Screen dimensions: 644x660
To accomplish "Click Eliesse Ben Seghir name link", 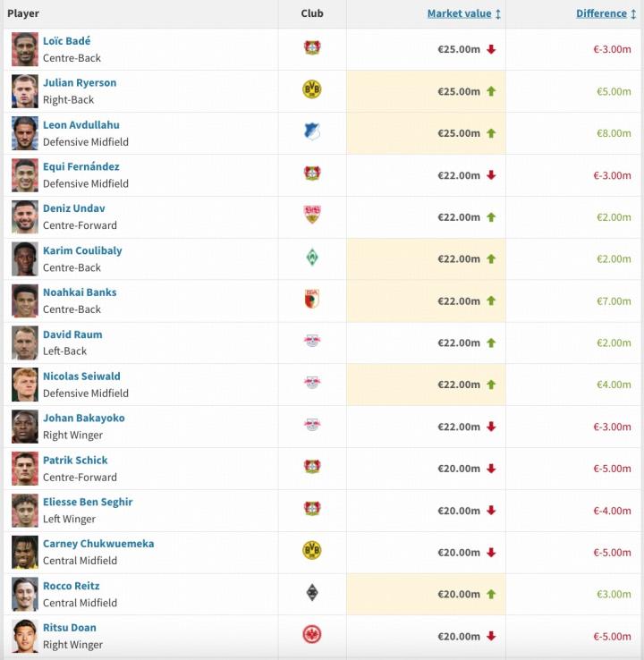I will coord(88,502).
